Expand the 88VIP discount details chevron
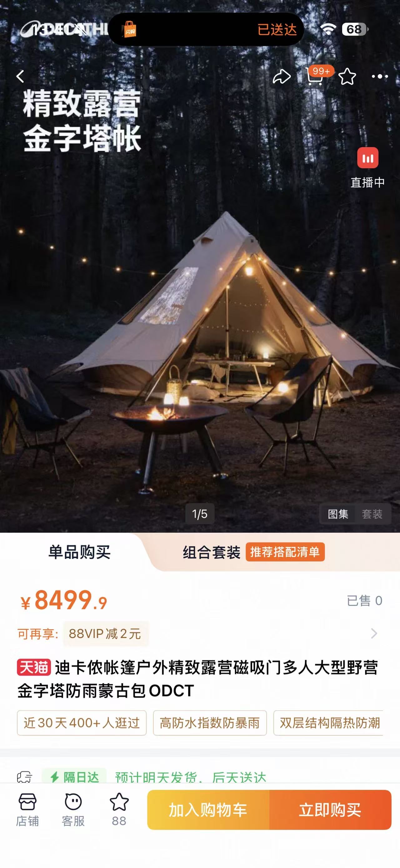Image resolution: width=400 pixels, height=868 pixels. 374,634
